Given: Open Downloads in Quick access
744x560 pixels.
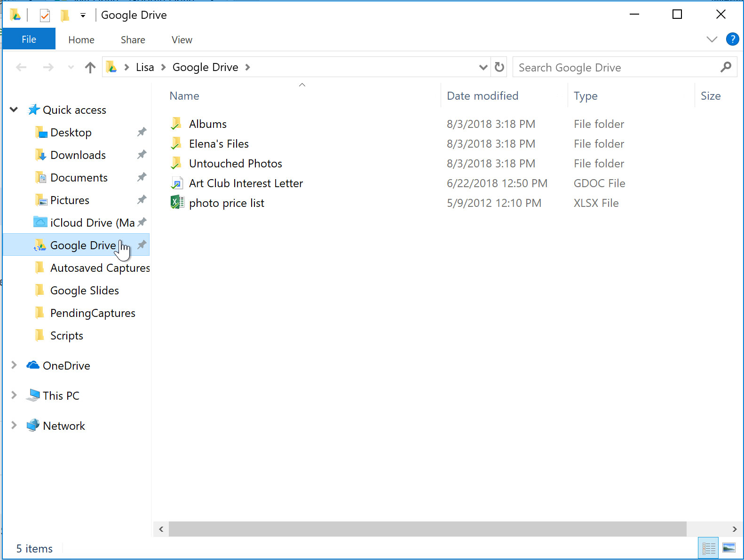Looking at the screenshot, I should tap(78, 155).
